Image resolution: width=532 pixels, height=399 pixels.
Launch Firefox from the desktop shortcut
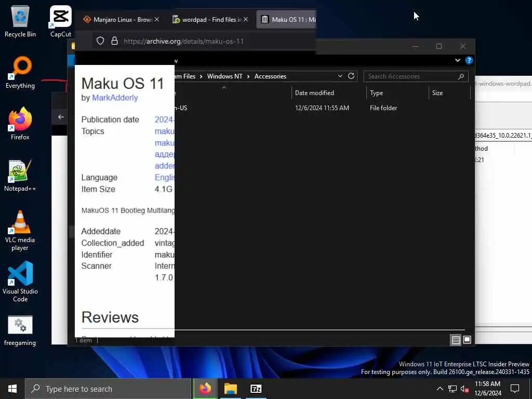(x=20, y=124)
